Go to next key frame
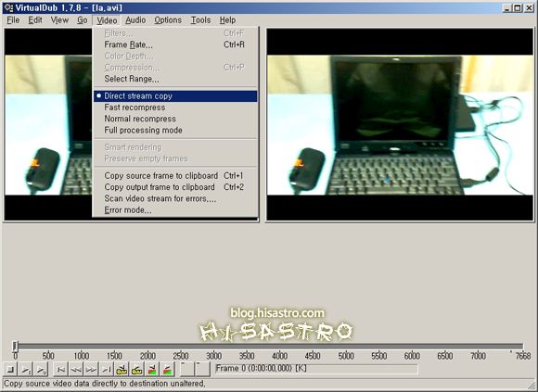This screenshot has height=392, width=538. coord(137,370)
